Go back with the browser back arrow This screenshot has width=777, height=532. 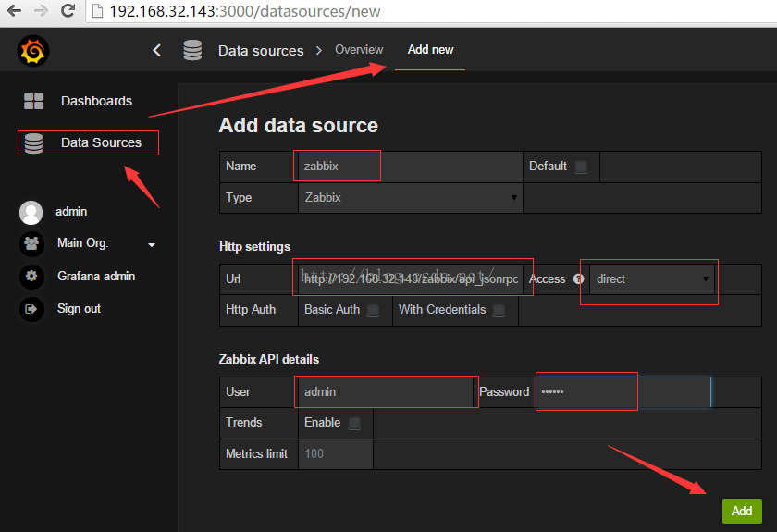click(15, 10)
